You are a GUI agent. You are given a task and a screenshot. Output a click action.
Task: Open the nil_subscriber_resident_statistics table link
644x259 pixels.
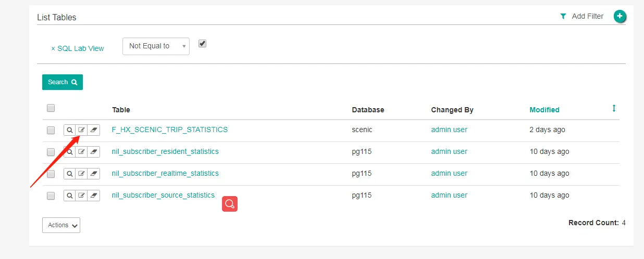point(165,151)
